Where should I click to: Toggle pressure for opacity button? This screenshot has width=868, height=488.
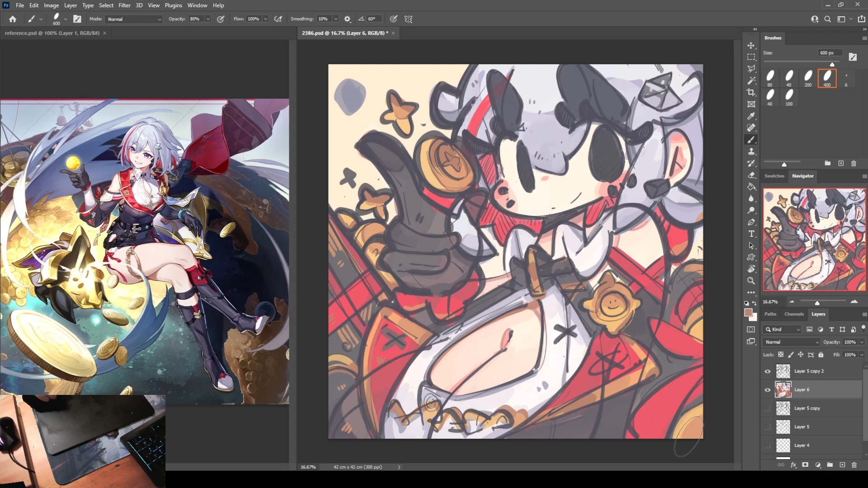(x=221, y=19)
